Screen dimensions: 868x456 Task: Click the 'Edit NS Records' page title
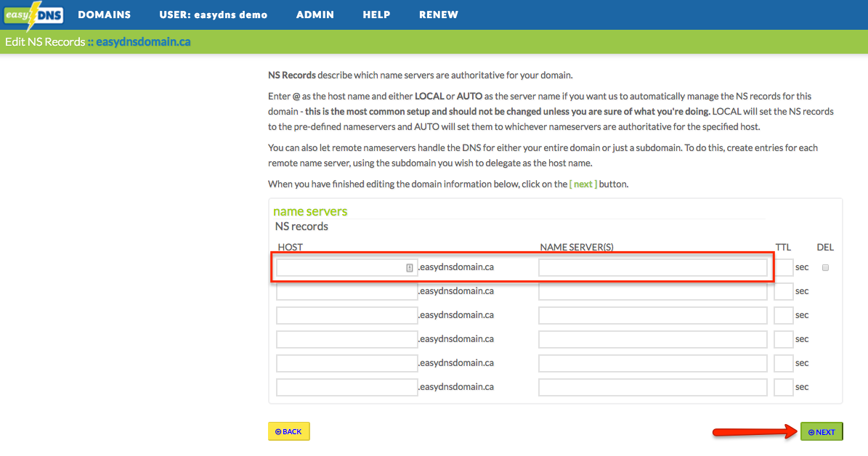coord(45,42)
